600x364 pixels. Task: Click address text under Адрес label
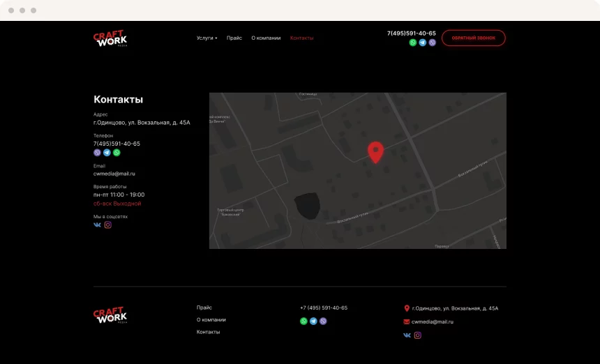tap(142, 123)
